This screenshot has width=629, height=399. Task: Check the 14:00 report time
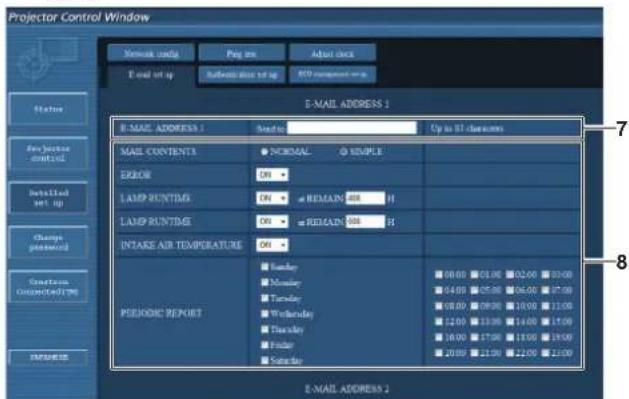510,322
